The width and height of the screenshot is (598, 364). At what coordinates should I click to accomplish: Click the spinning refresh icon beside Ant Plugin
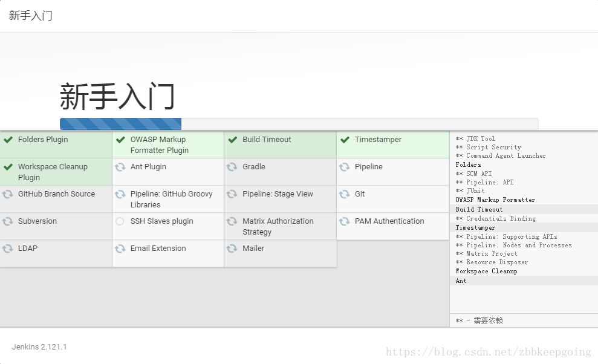[x=120, y=167]
